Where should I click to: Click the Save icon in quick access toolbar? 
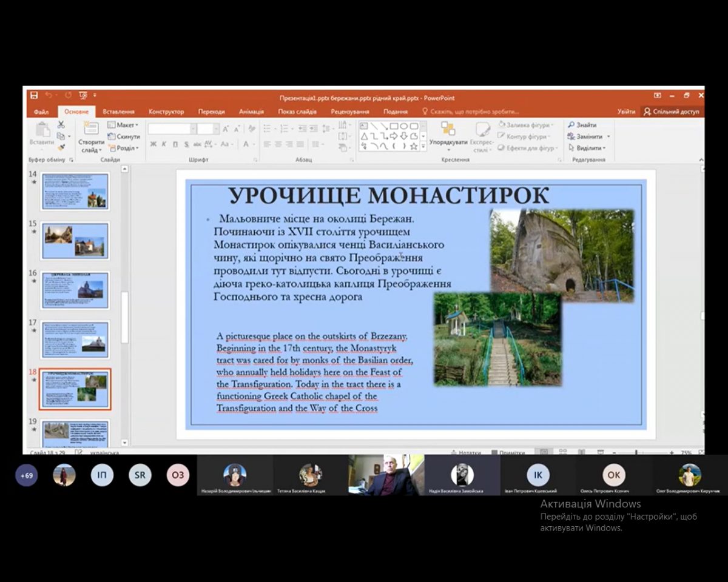click(34, 95)
